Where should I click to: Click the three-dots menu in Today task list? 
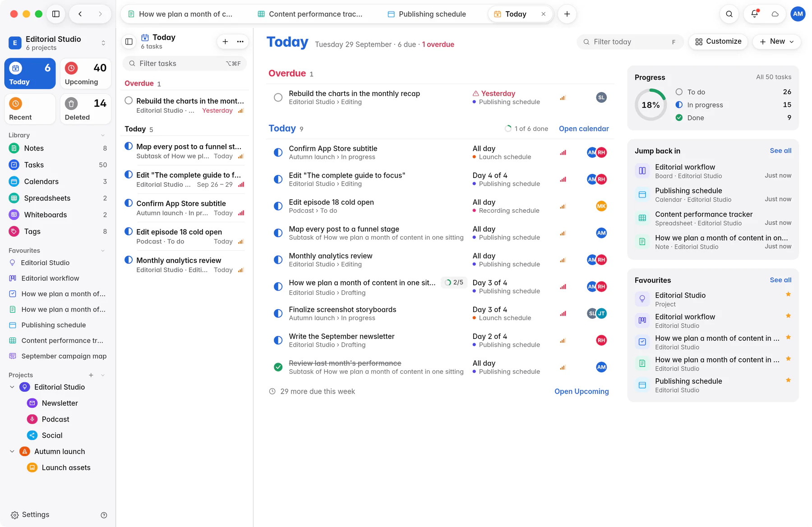point(240,42)
